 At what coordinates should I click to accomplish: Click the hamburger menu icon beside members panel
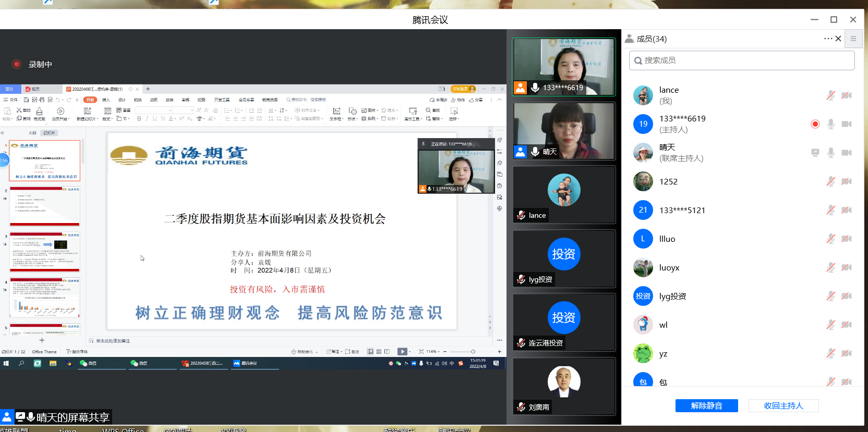[853, 39]
